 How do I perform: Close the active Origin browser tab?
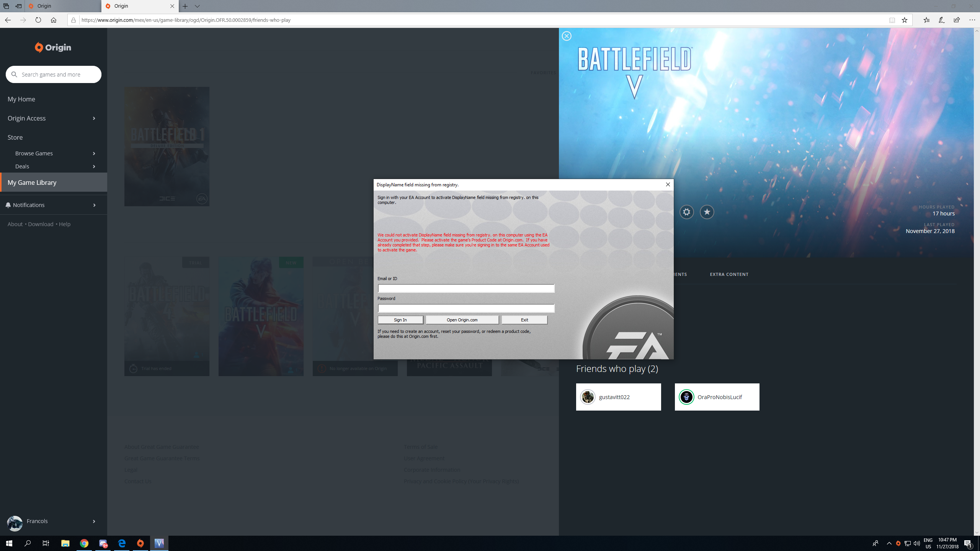click(x=172, y=6)
